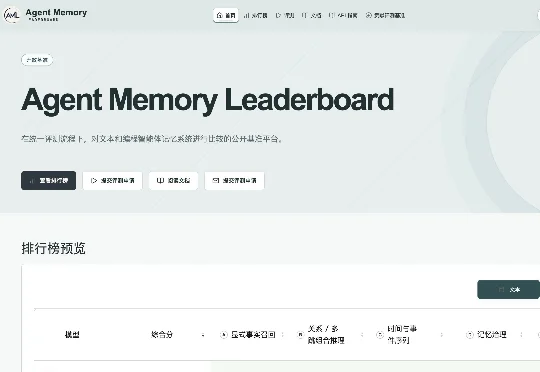Click the 综合分 column header
The width and height of the screenshot is (540, 372).
[162, 334]
